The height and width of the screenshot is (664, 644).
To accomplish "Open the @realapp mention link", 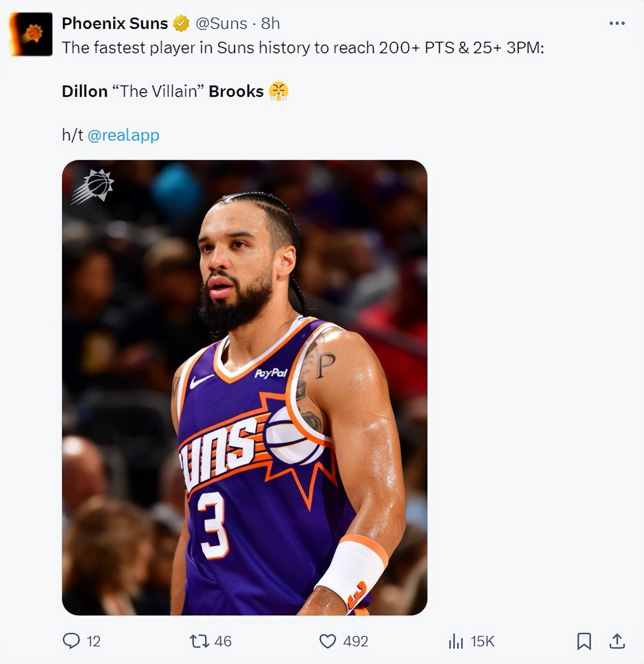I will point(123,135).
